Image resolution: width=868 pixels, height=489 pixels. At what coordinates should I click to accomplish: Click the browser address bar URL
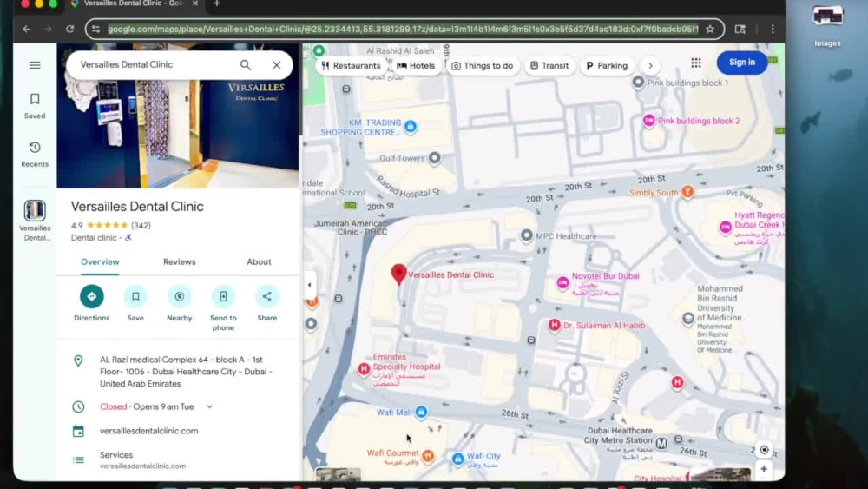click(x=403, y=30)
